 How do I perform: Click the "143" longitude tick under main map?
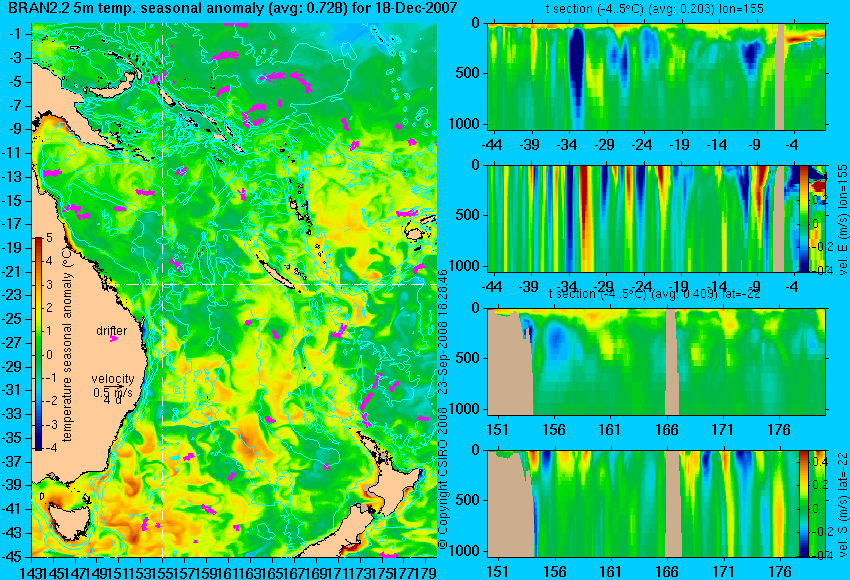30,572
